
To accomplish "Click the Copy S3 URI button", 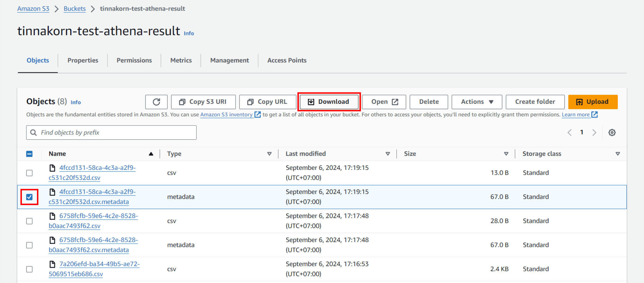I will coord(203,102).
